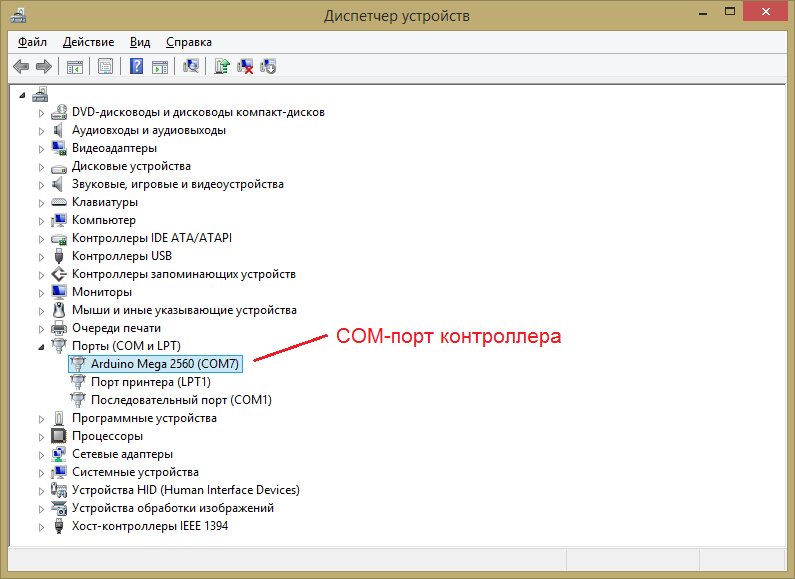Expand Контроллеры запоминающих устройств
This screenshot has width=795, height=579.
click(41, 275)
